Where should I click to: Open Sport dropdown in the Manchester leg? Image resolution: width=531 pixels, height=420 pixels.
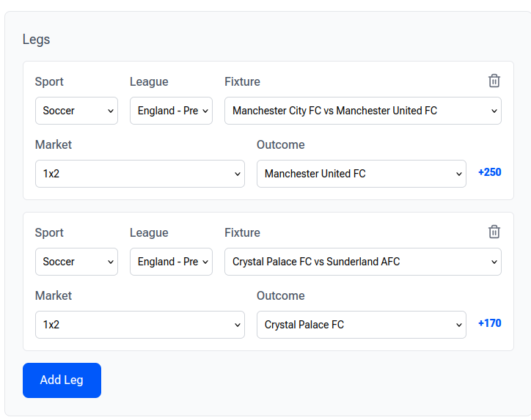(76, 111)
